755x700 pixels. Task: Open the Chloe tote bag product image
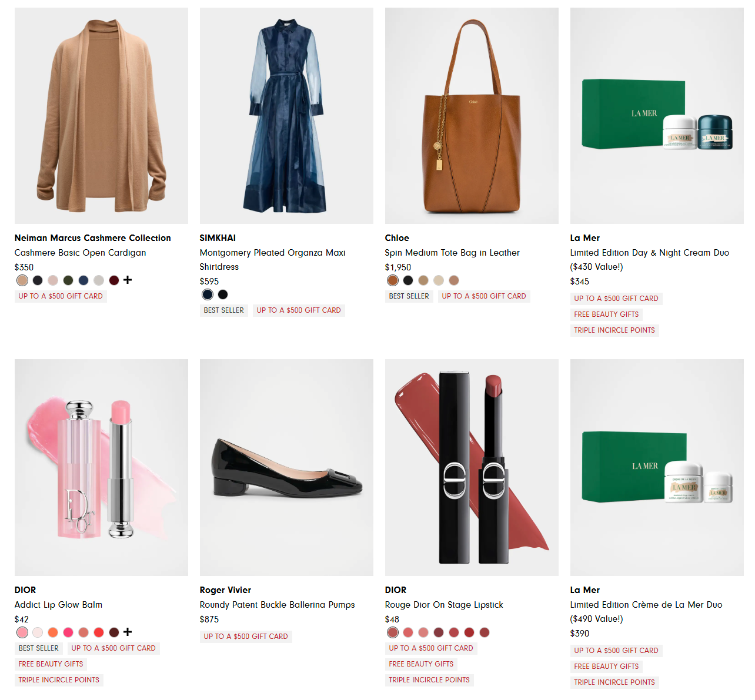point(472,116)
